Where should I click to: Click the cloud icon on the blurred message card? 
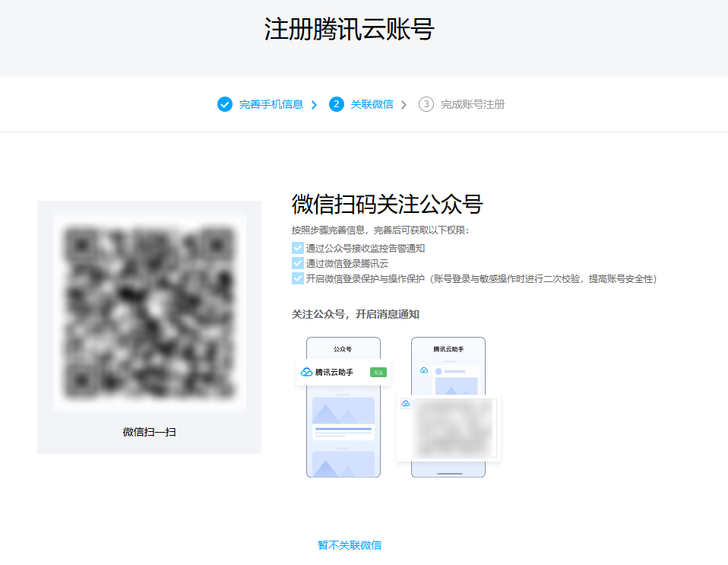click(406, 404)
